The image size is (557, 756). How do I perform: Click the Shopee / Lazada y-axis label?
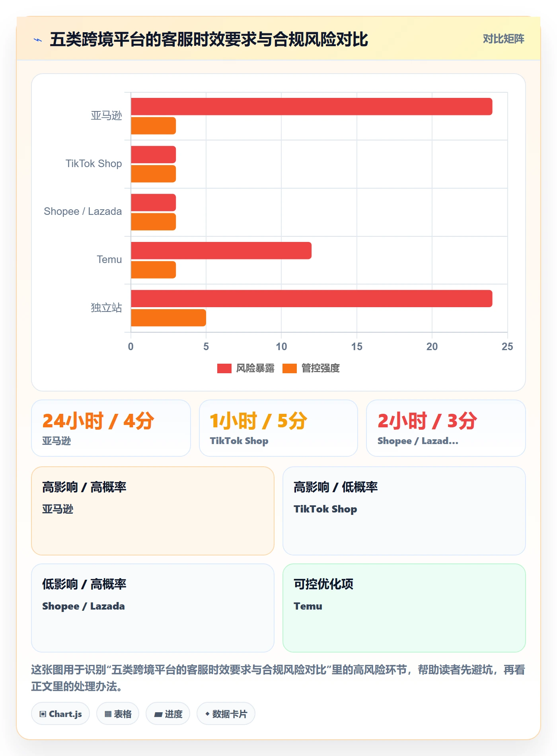83,211
